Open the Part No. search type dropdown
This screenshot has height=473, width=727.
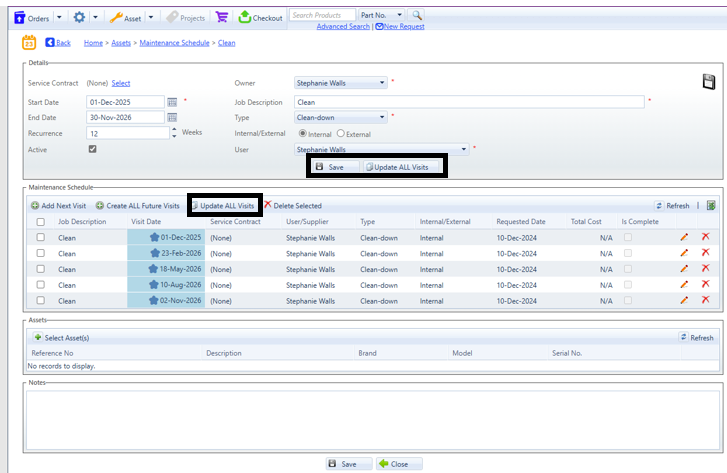click(x=381, y=15)
